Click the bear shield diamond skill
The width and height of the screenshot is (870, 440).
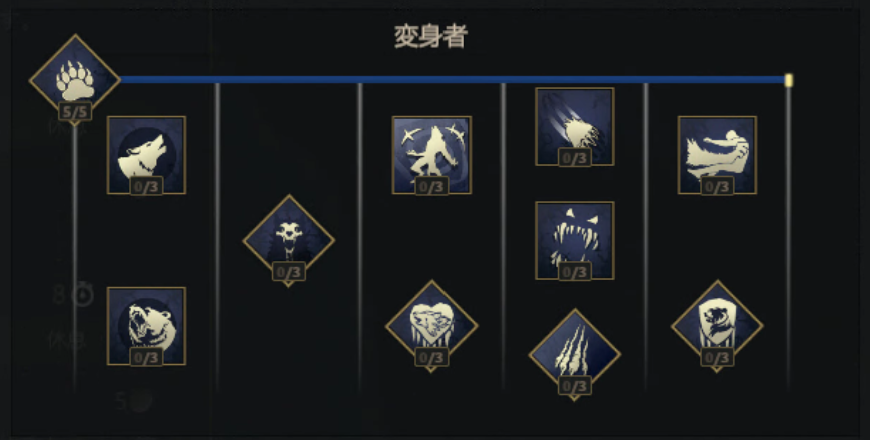(717, 326)
